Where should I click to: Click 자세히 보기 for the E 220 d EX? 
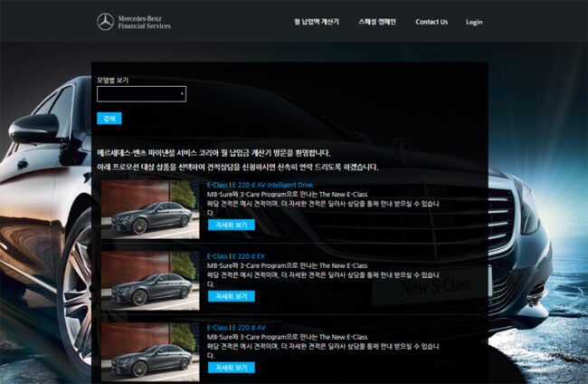click(x=231, y=296)
